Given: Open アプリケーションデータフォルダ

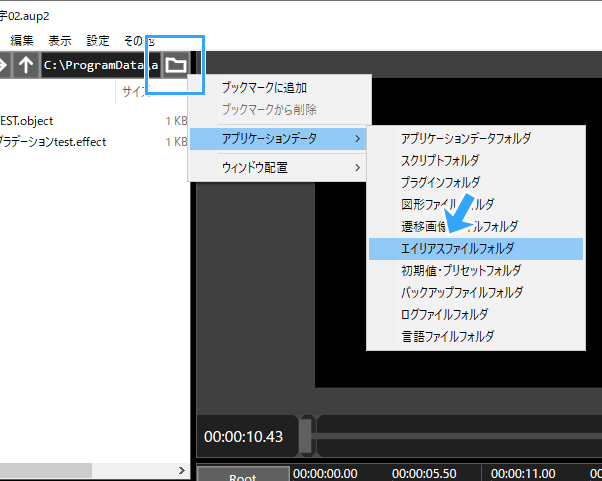Looking at the screenshot, I should [x=476, y=138].
